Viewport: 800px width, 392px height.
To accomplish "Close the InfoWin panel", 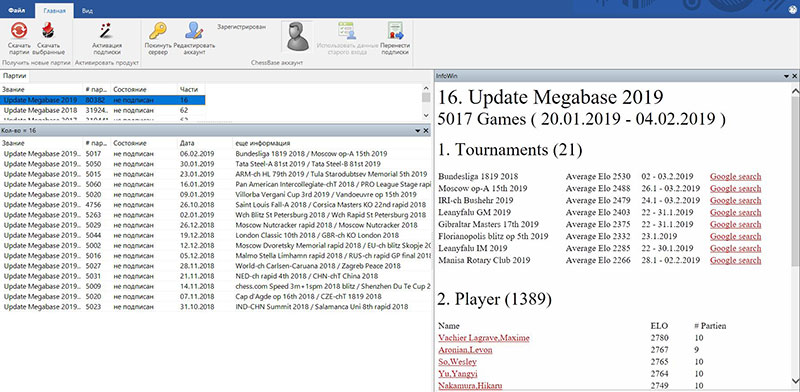I will (x=794, y=76).
